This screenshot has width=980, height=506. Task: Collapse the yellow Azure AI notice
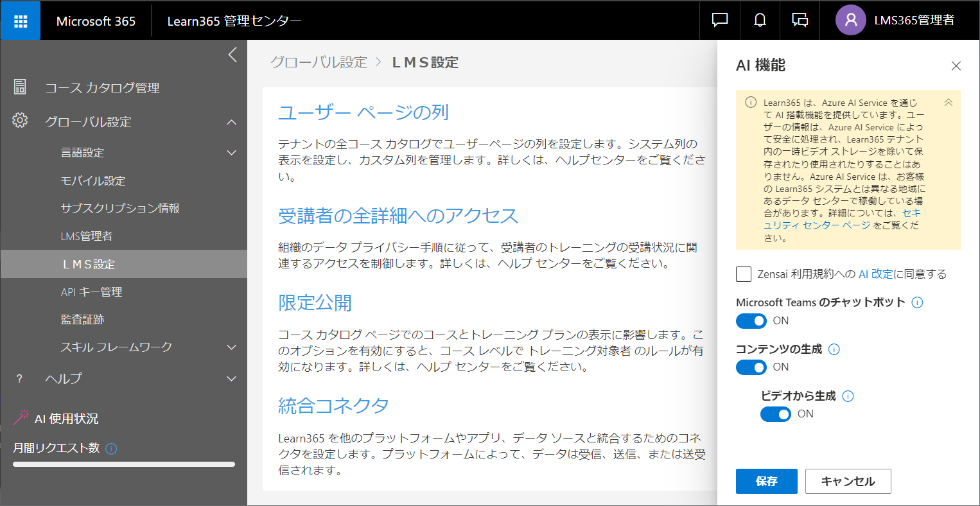(x=948, y=102)
